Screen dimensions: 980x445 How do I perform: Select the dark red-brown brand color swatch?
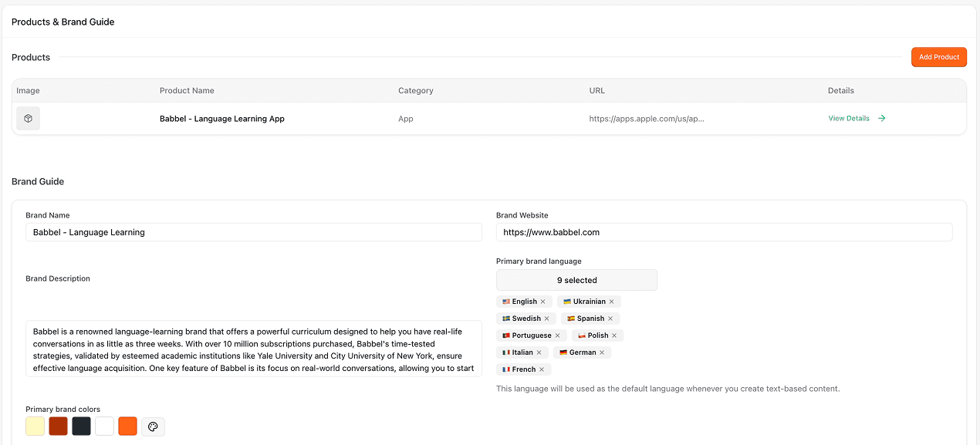point(59,426)
